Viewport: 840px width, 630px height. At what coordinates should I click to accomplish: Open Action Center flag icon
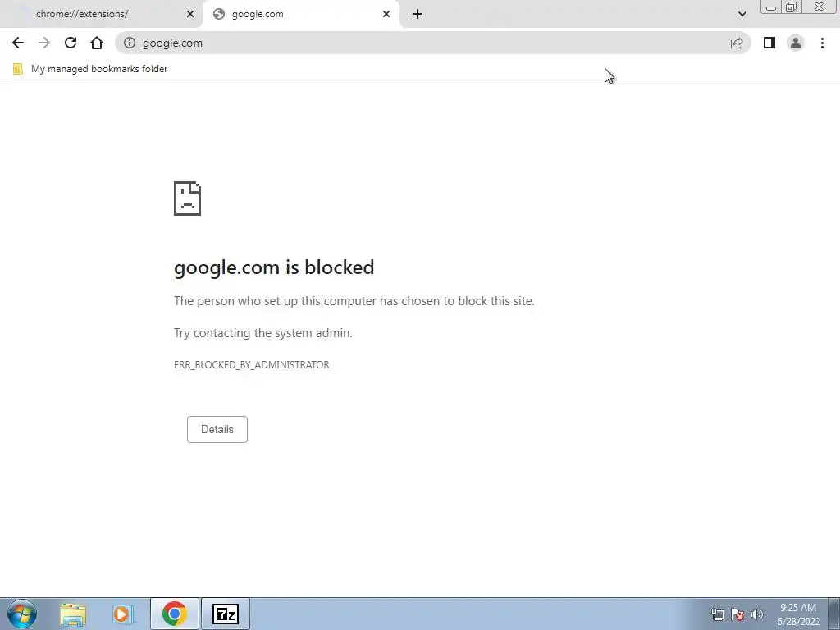pos(737,614)
